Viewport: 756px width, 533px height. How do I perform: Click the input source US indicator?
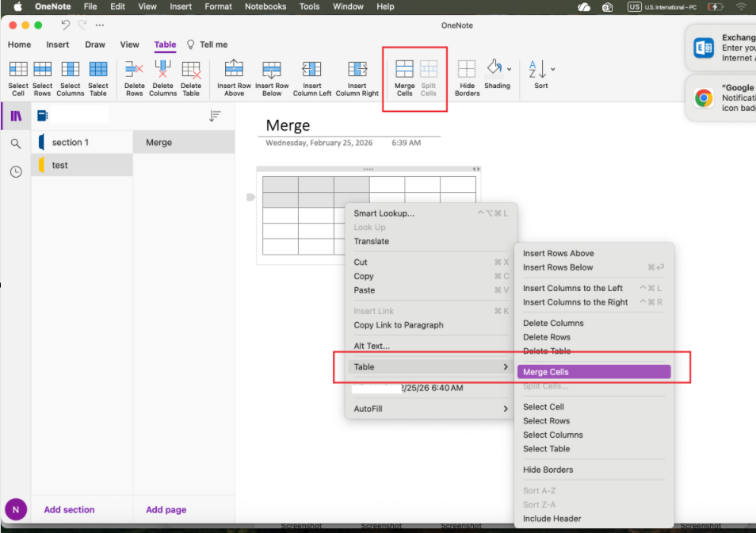click(634, 7)
